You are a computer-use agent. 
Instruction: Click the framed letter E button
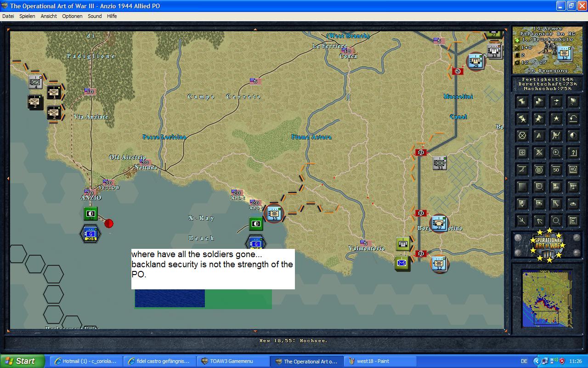pos(573,221)
